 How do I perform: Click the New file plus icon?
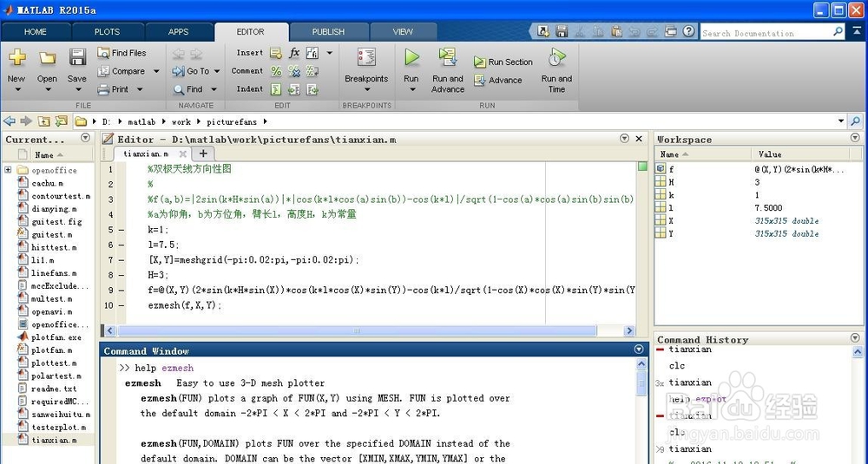coord(16,57)
